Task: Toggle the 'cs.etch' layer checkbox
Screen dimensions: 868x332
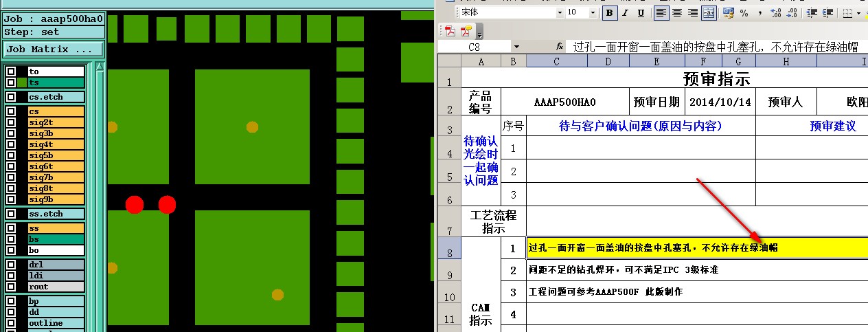Action: (x=10, y=98)
